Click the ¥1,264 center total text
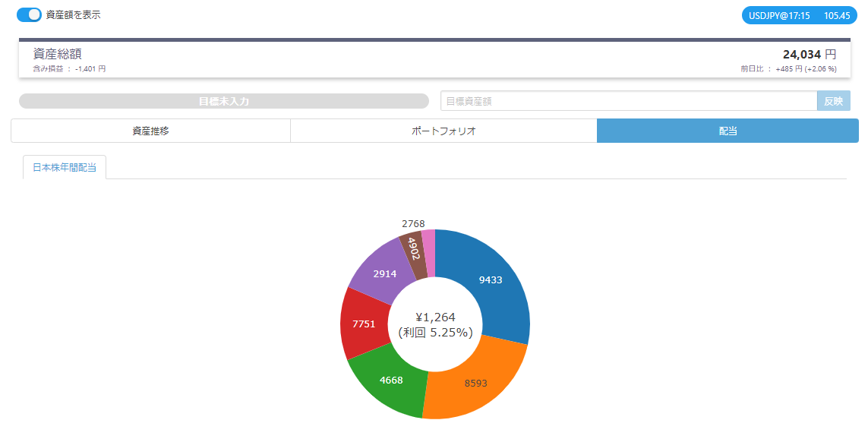This screenshot has height=439, width=868. 435,317
